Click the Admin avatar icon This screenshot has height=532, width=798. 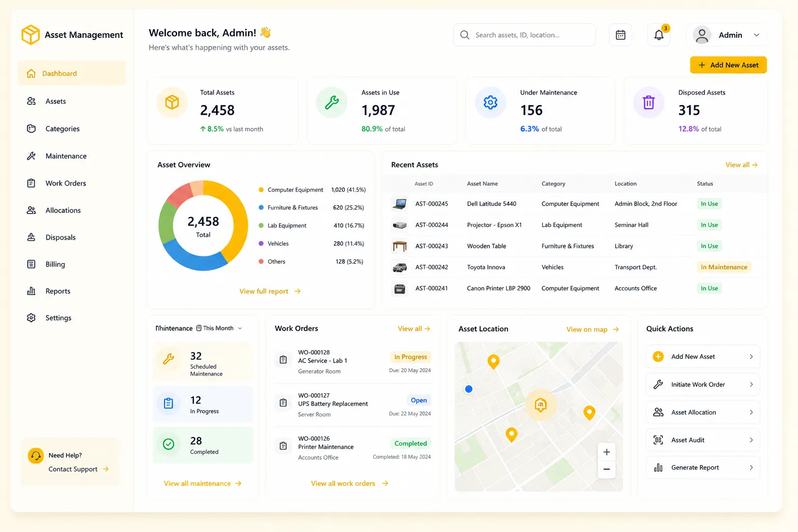pos(702,35)
